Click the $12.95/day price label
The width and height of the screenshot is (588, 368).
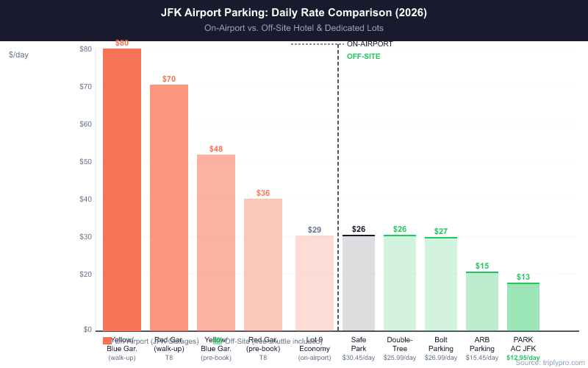coord(523,358)
